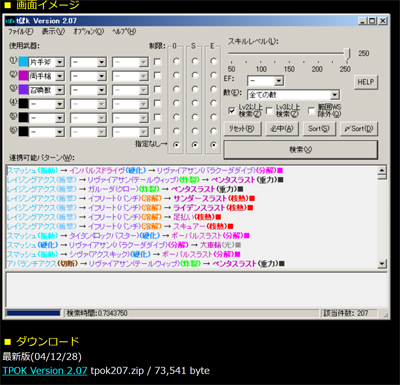
Task: Click the 検索時間 status bar entry
Action: (x=191, y=313)
